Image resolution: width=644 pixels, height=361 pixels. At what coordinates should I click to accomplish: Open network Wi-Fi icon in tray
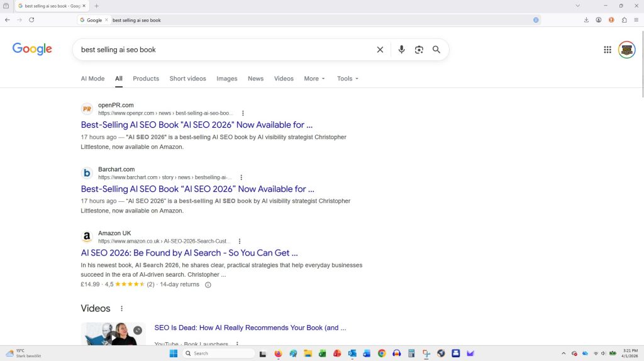pos(596,353)
